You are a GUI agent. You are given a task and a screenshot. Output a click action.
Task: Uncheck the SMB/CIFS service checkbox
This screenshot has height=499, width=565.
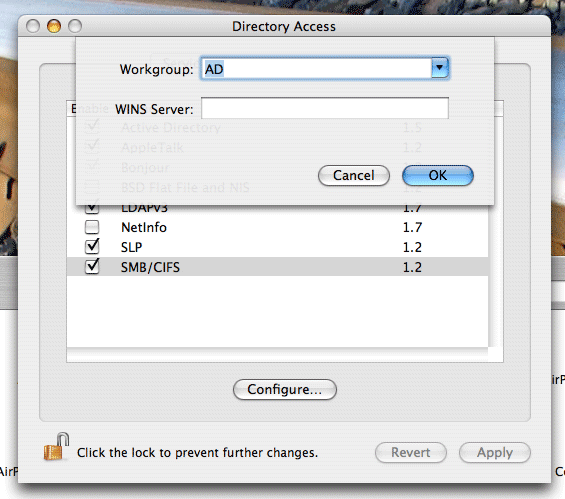coord(92,267)
